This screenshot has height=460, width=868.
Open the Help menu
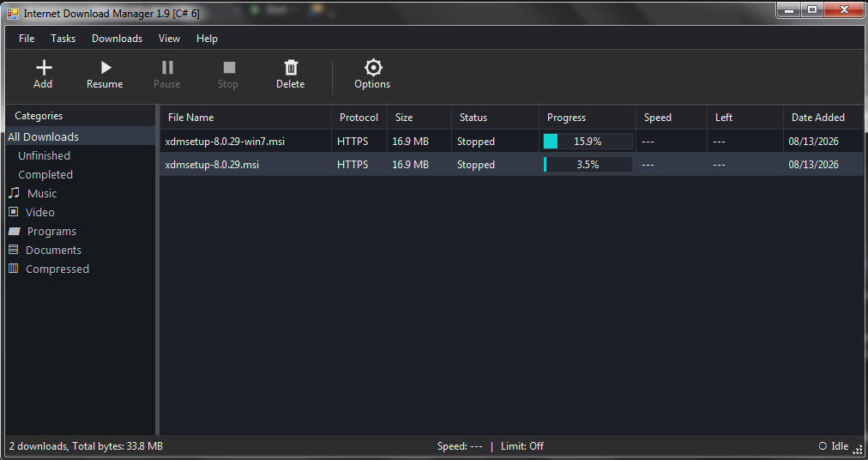[x=207, y=39]
